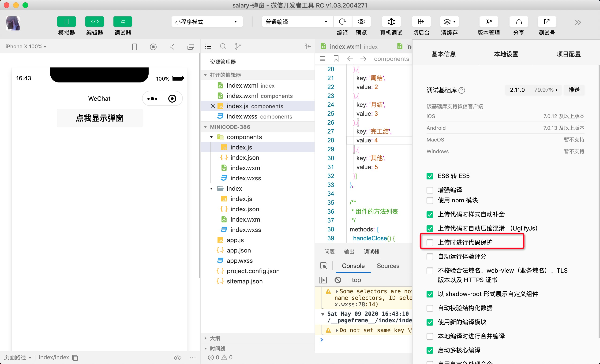Open search icon in file explorer

(223, 46)
